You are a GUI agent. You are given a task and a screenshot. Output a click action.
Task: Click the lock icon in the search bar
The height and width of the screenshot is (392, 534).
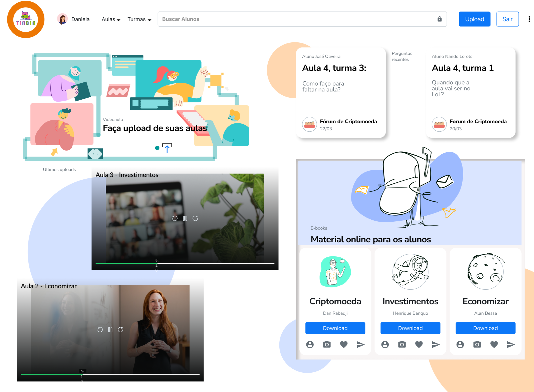[439, 19]
